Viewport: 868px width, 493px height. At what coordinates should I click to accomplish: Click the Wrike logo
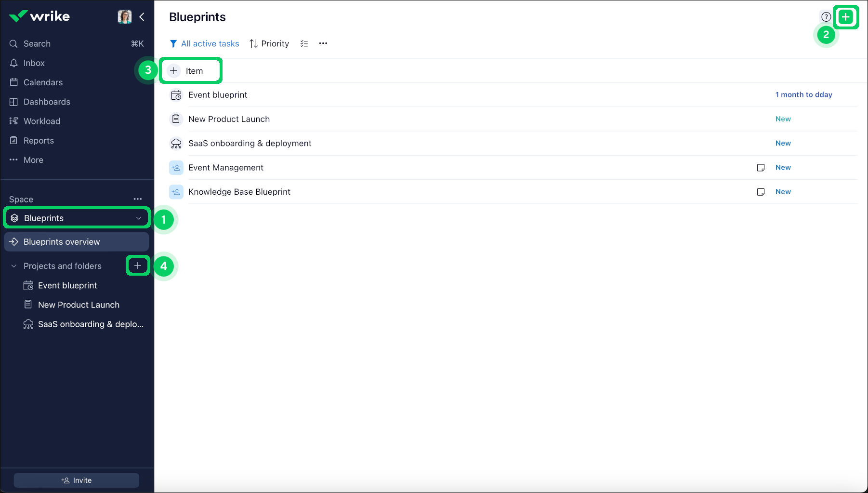[39, 16]
